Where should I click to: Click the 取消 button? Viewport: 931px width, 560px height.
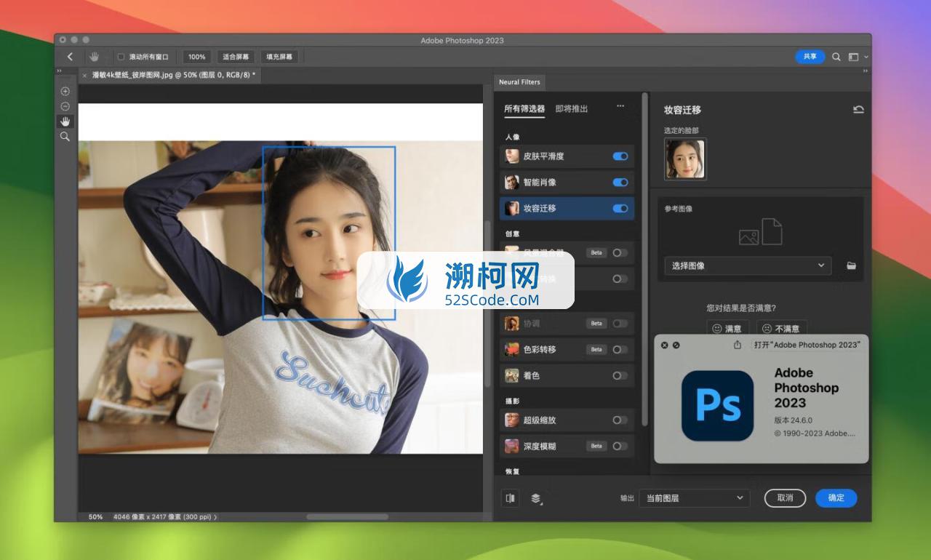pos(785,498)
